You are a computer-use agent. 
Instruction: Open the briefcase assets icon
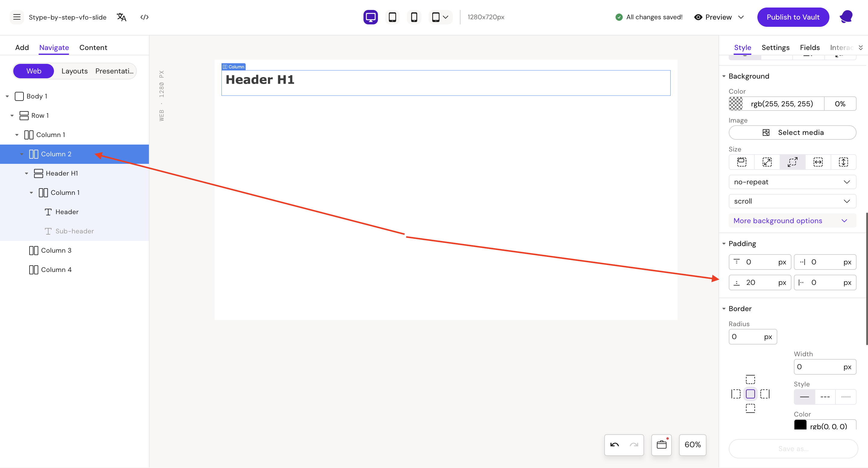tap(662, 445)
